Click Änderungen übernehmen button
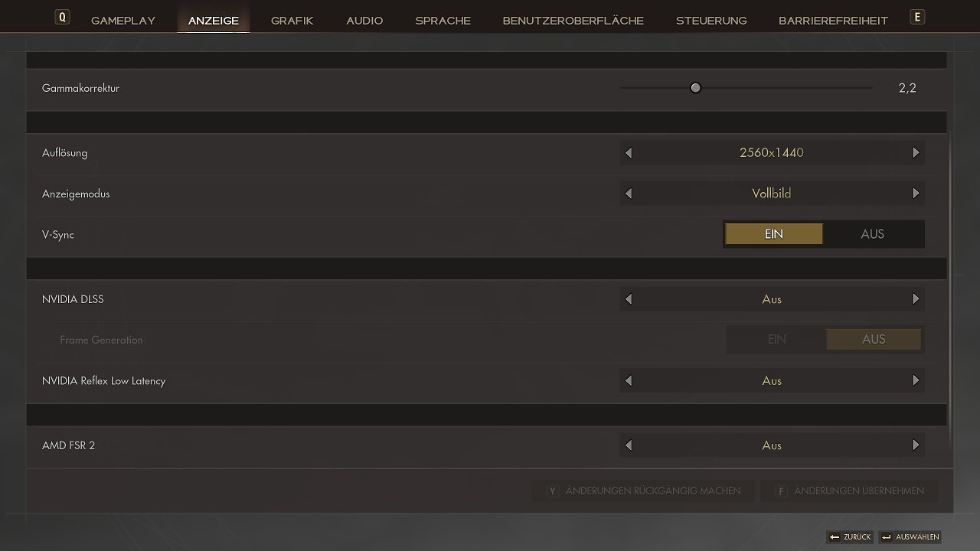Screen dimensions: 980x551 pyautogui.click(x=850, y=491)
